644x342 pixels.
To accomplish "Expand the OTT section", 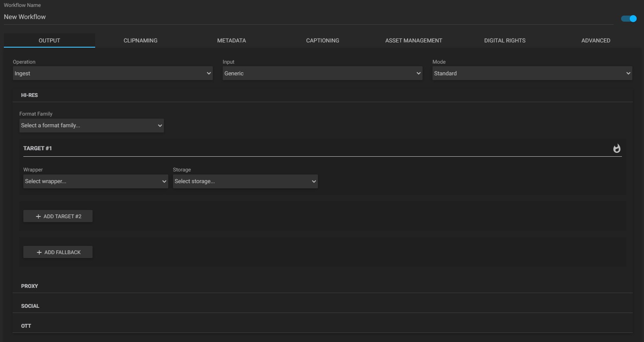I will (323, 326).
